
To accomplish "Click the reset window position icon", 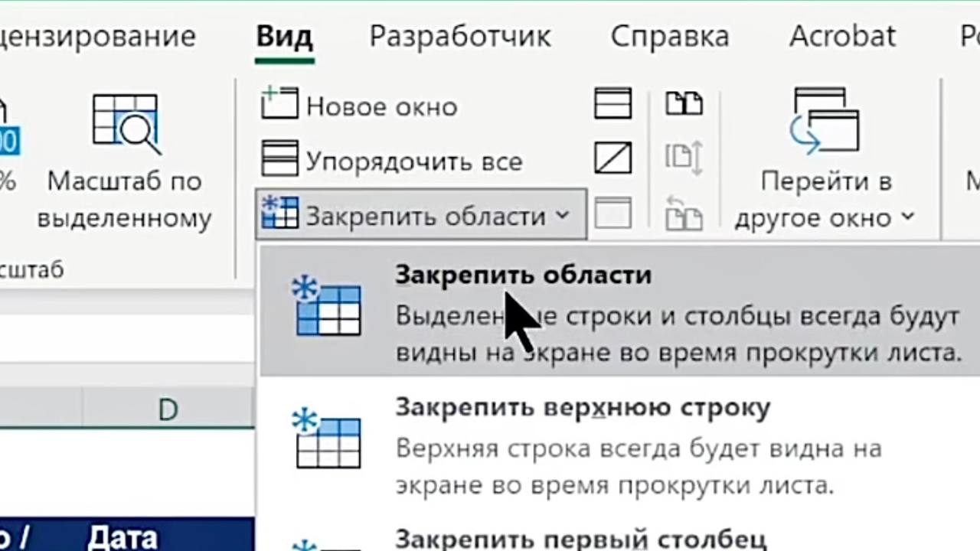I will tap(684, 213).
